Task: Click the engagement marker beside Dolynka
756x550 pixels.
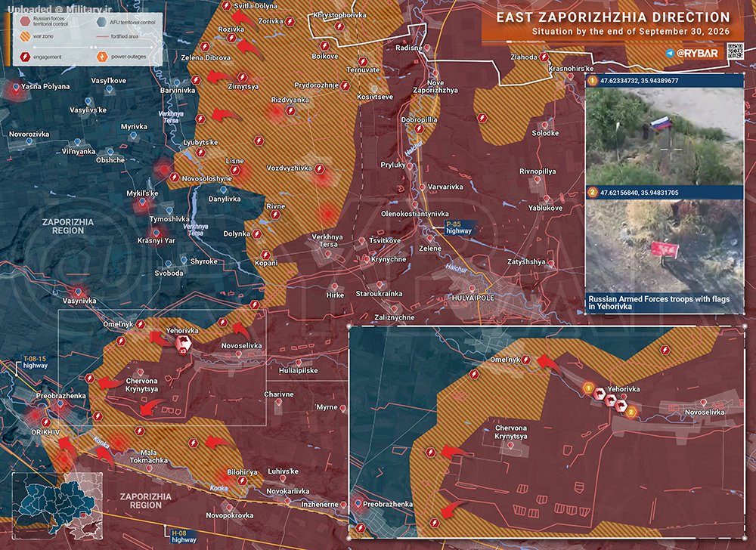Action: [x=257, y=234]
